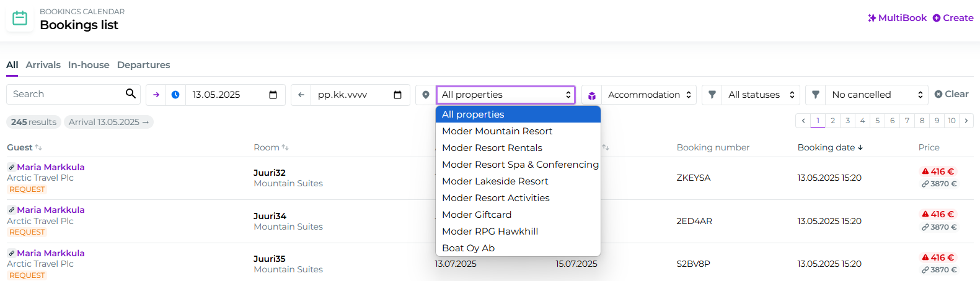Select Moder Lakeside Resort option
The width and height of the screenshot is (980, 281).
[495, 181]
